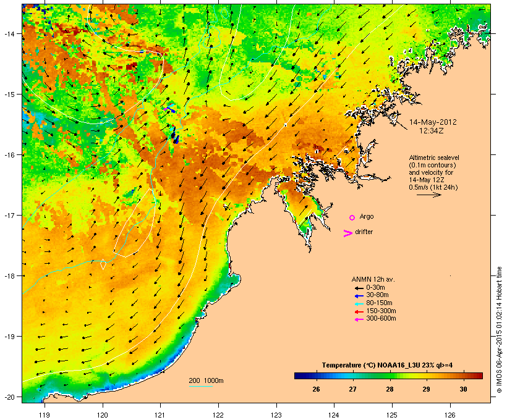Click the cyan 200m isobath legend line

(201, 386)
